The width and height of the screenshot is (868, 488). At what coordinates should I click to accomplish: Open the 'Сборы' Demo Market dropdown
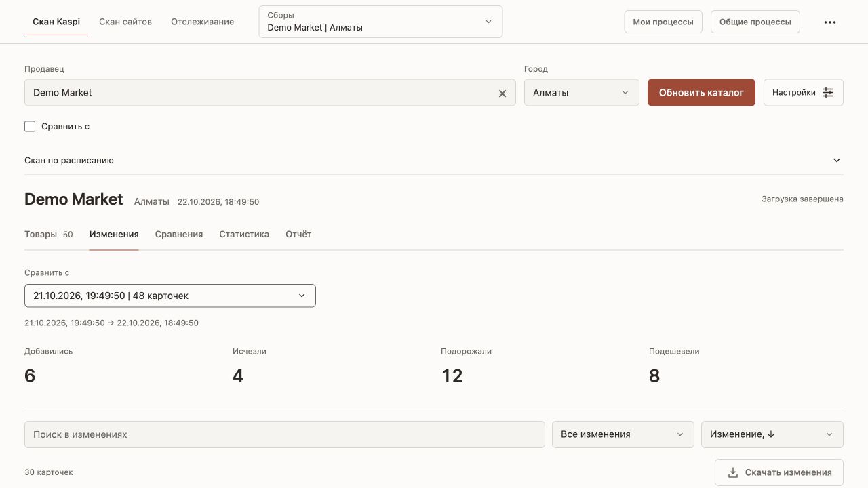point(380,22)
